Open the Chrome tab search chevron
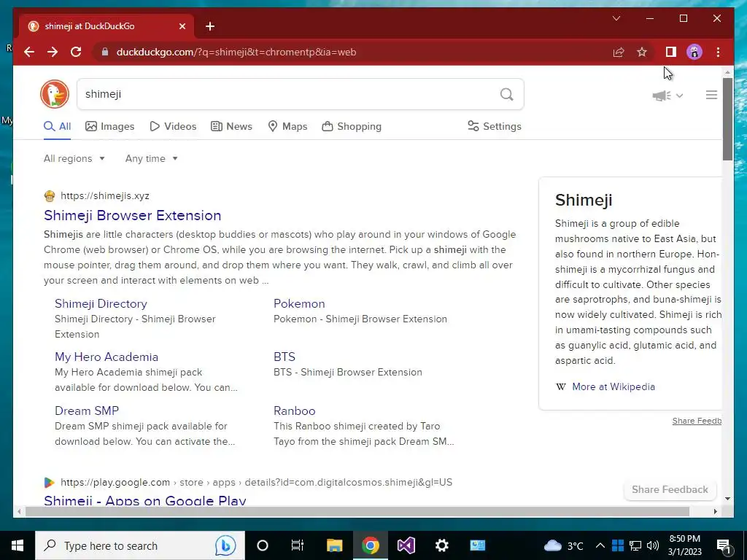Viewport: 747px width, 560px height. pos(616,18)
